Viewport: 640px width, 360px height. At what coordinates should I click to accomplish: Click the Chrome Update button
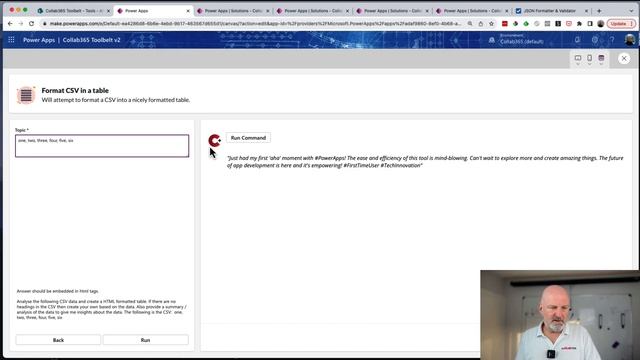(621, 24)
